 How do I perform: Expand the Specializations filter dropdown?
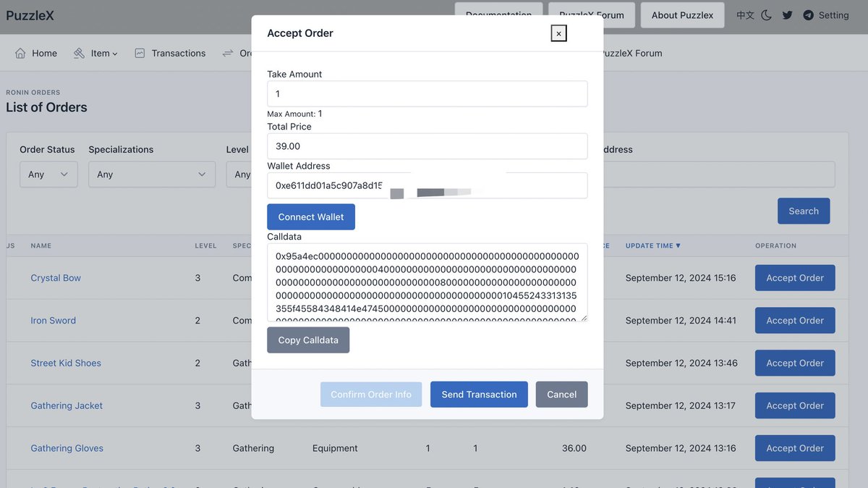pyautogui.click(x=152, y=174)
